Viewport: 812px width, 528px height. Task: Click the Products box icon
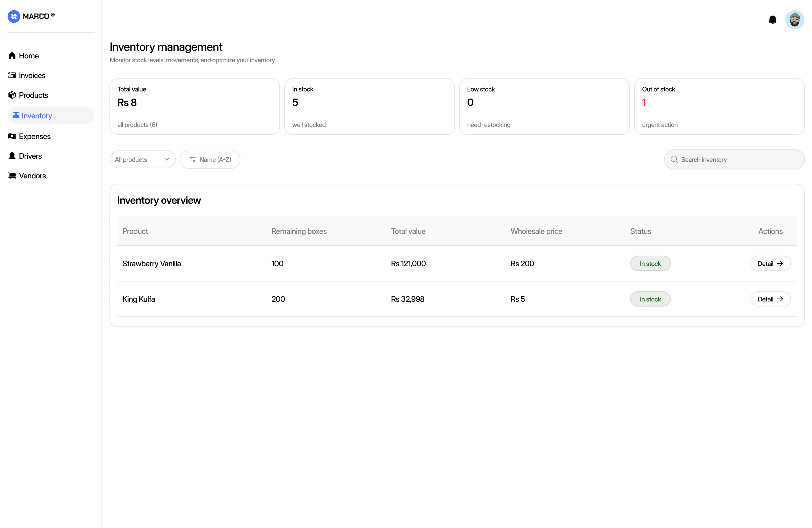12,95
